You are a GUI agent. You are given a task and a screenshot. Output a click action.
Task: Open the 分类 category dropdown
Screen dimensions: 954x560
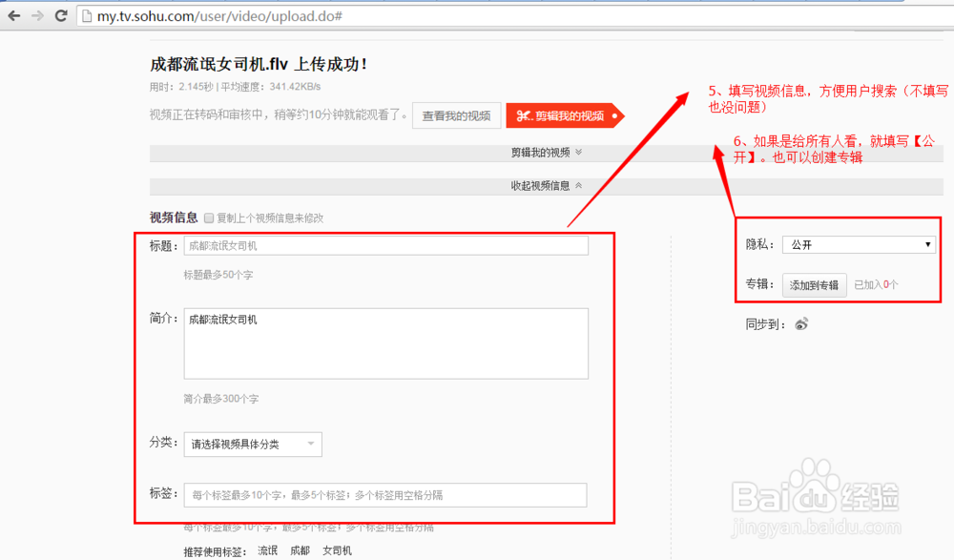[x=253, y=445]
